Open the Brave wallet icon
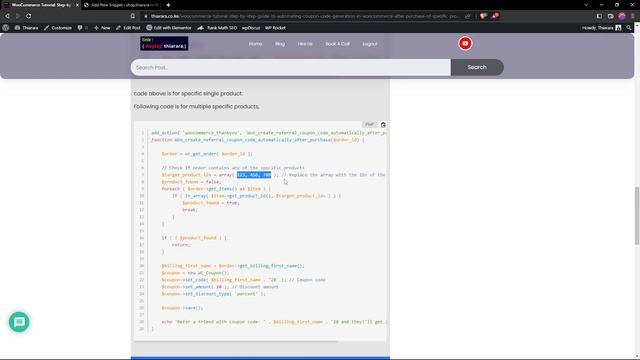This screenshot has height=360, width=640. coord(611,16)
